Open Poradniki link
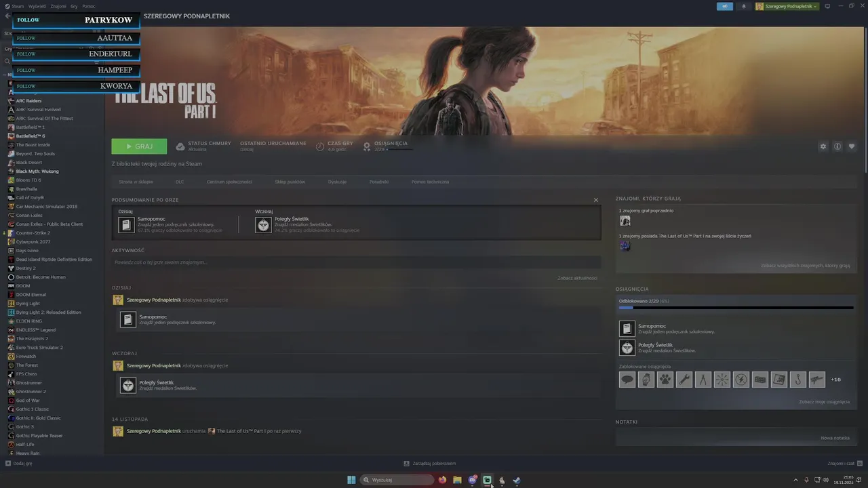The image size is (868, 488). [x=379, y=182]
